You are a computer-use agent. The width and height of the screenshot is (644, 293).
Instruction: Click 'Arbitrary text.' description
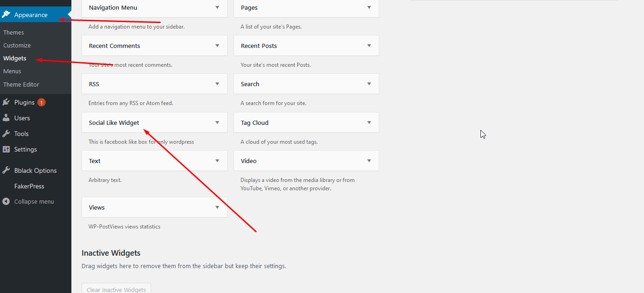[x=105, y=180]
